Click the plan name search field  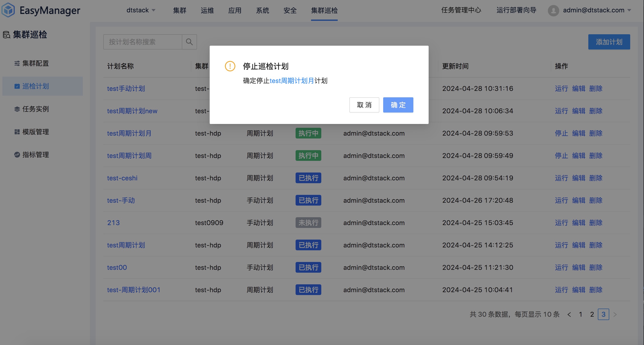point(143,42)
